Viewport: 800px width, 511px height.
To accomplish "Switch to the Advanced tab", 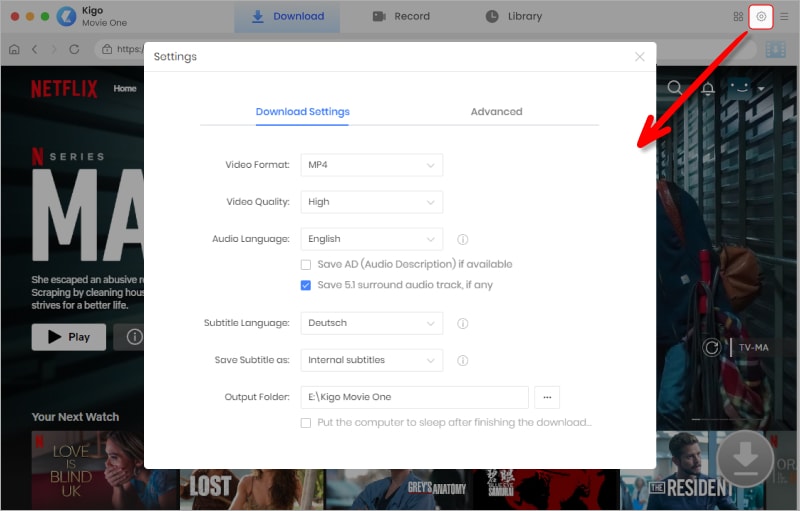I will (x=496, y=112).
